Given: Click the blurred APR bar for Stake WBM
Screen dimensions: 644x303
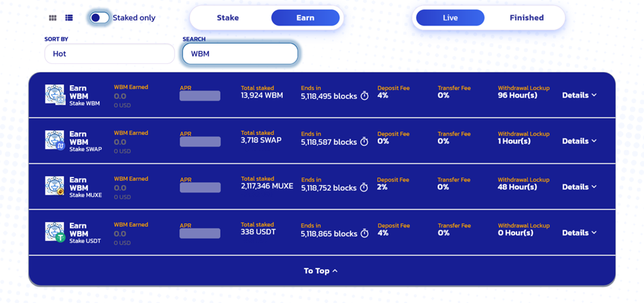Looking at the screenshot, I should coord(200,96).
